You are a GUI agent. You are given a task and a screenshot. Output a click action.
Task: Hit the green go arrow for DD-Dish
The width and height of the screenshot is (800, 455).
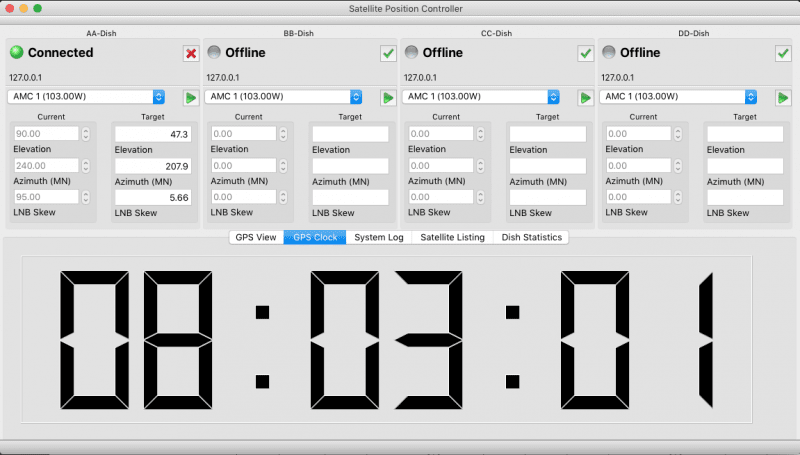(x=783, y=97)
